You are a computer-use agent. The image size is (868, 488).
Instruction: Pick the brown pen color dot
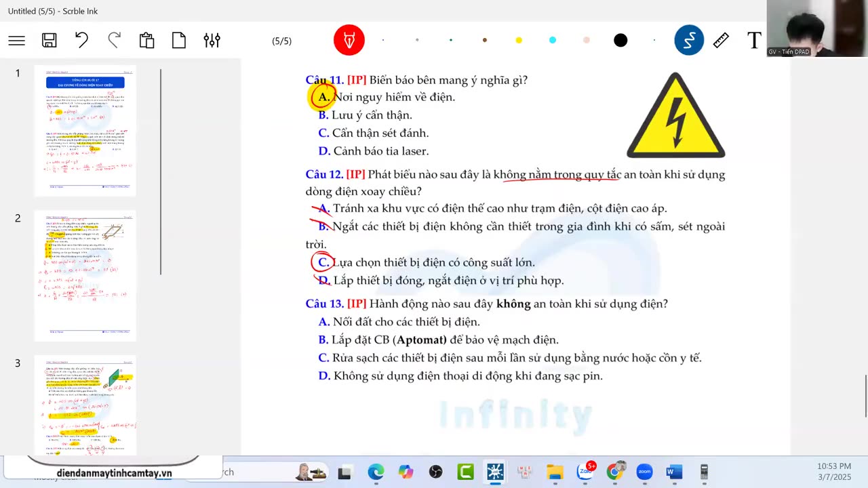[485, 40]
